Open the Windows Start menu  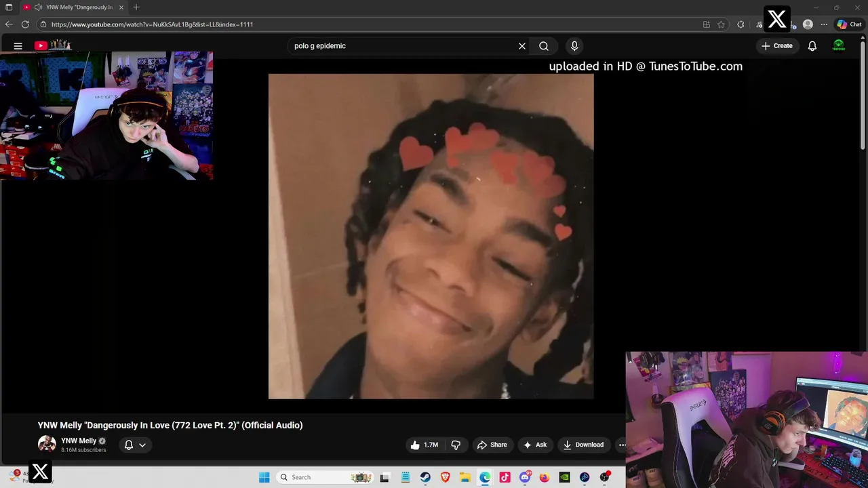(264, 477)
